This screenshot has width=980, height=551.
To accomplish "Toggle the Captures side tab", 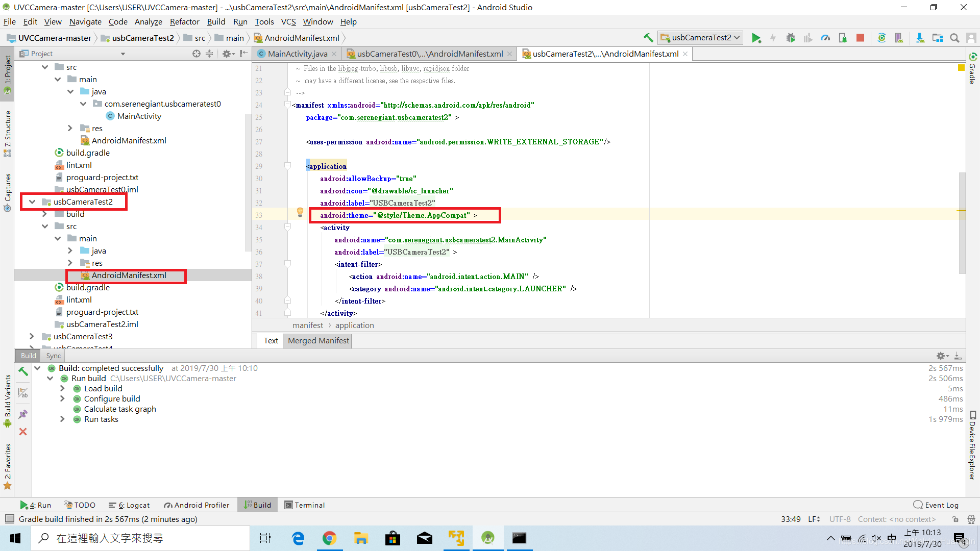I will pos(7,192).
